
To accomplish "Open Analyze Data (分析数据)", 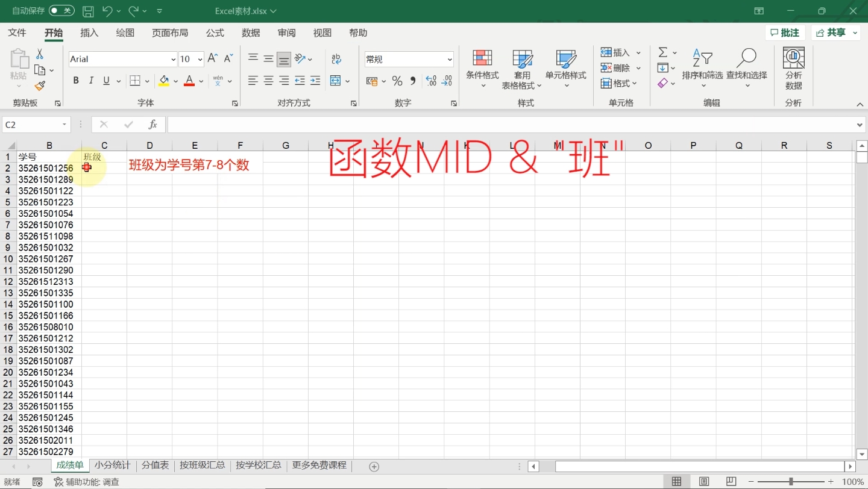I will pyautogui.click(x=794, y=70).
